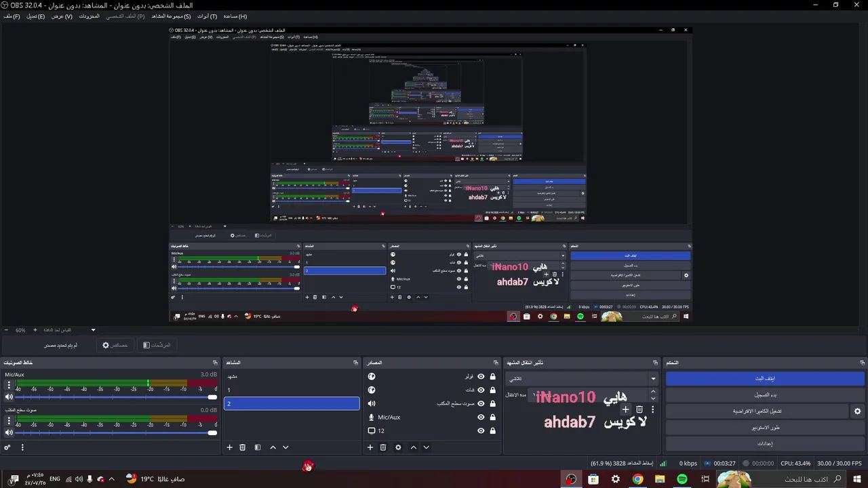868x488 pixels.
Task: Pop out the التحكم (controls) dock
Action: [863, 363]
